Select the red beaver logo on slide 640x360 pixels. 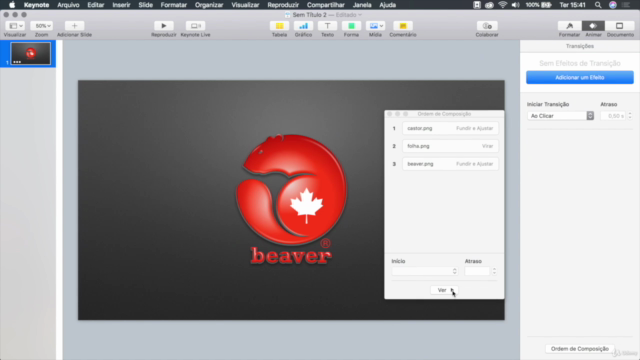click(x=291, y=189)
